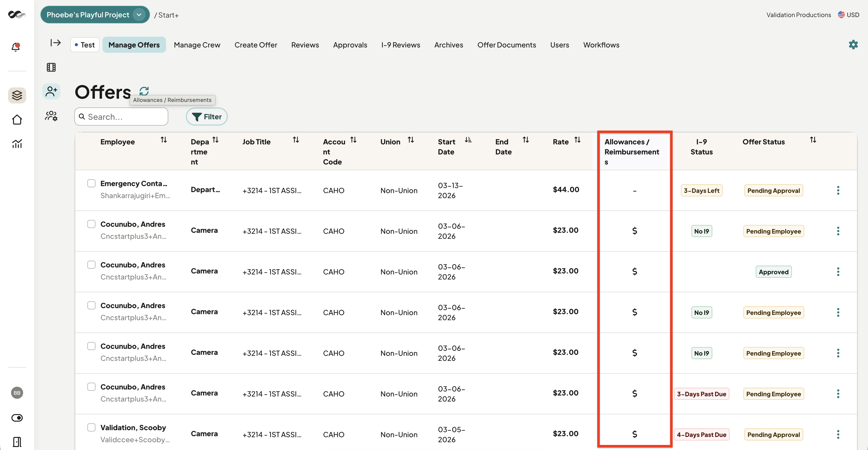This screenshot has width=868, height=450.
Task: Expand the secondary sidebar arrow
Action: (x=56, y=43)
